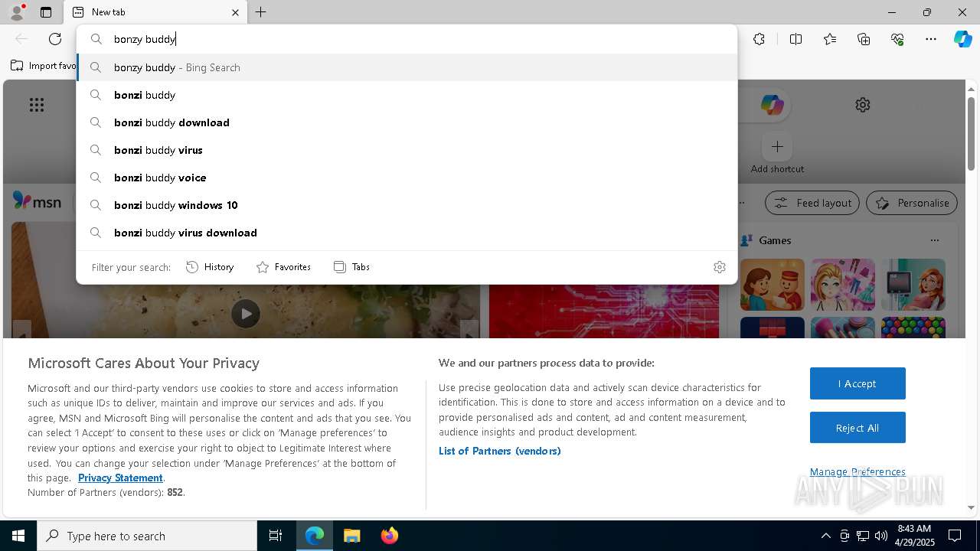The height and width of the screenshot is (551, 980).
Task: Click the Add shortcut plus tile
Action: point(777,146)
